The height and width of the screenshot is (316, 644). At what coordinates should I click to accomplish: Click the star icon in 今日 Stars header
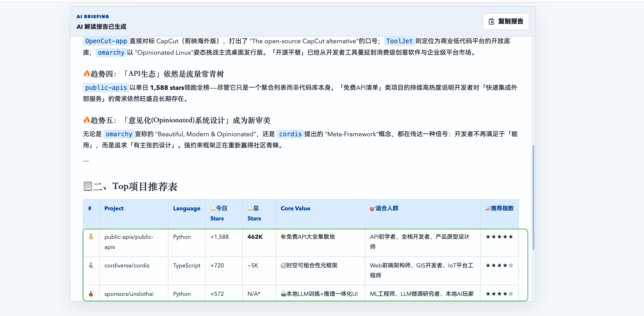[213, 208]
